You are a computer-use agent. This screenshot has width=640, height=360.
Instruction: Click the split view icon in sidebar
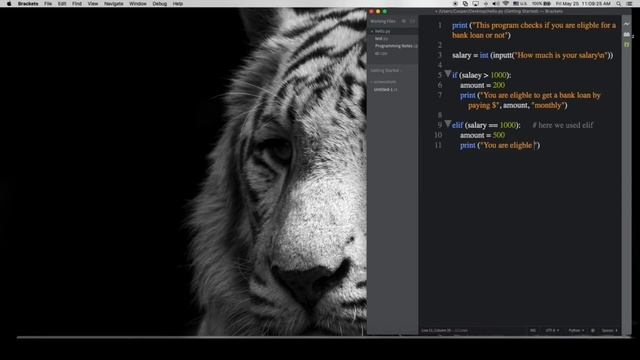point(412,21)
